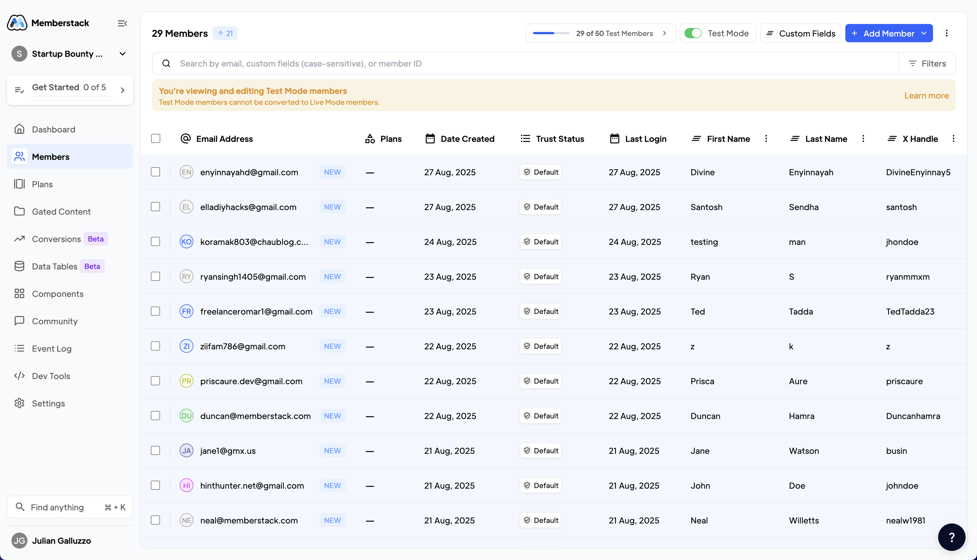Check the select-all members checkbox in header
The height and width of the screenshot is (560, 977).
tap(155, 138)
